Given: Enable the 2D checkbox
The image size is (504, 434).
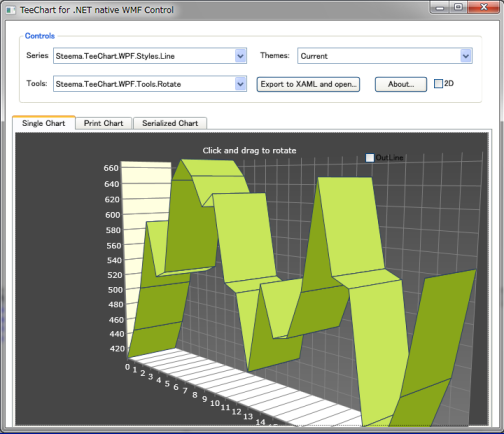Looking at the screenshot, I should tap(438, 84).
